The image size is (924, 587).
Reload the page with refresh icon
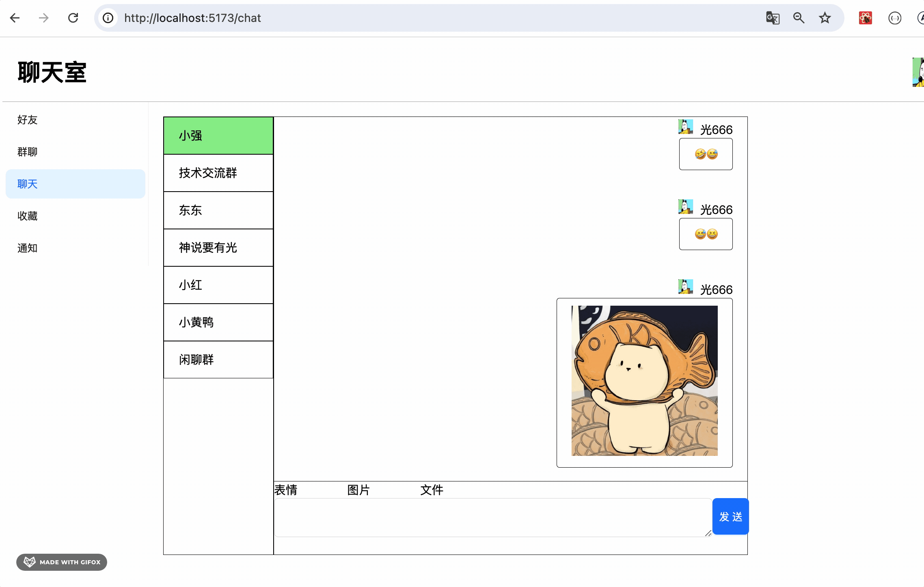coord(73,18)
